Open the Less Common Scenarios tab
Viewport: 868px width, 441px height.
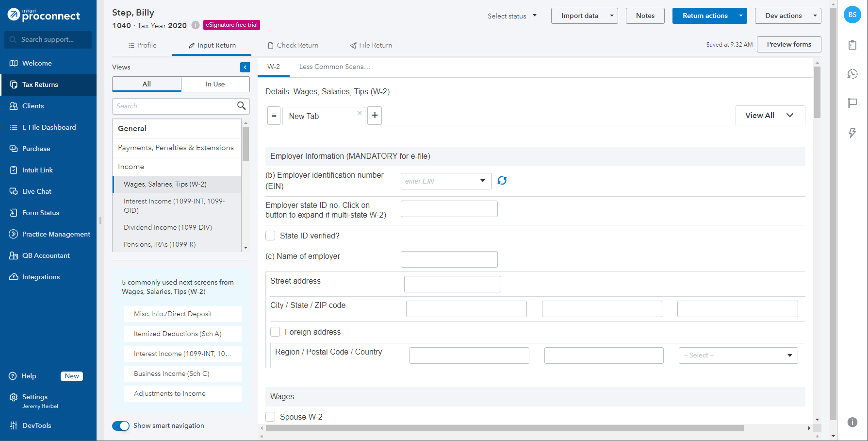click(335, 67)
